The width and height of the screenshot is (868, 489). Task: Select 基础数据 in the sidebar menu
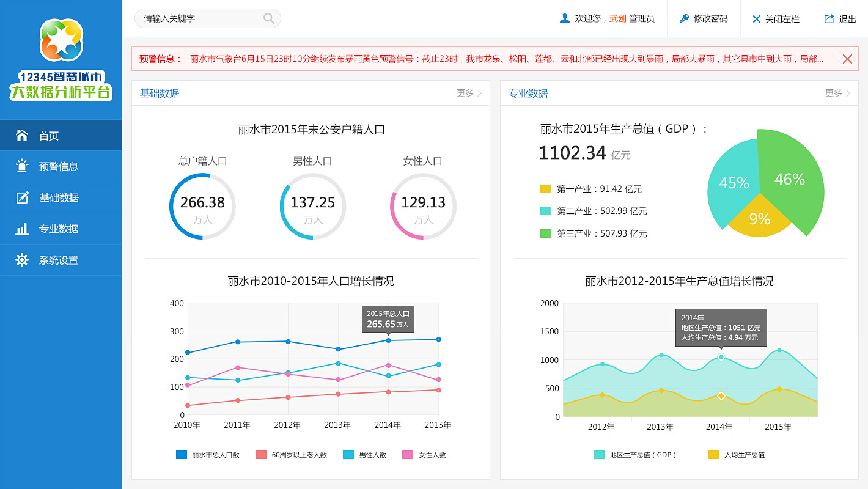pyautogui.click(x=61, y=197)
